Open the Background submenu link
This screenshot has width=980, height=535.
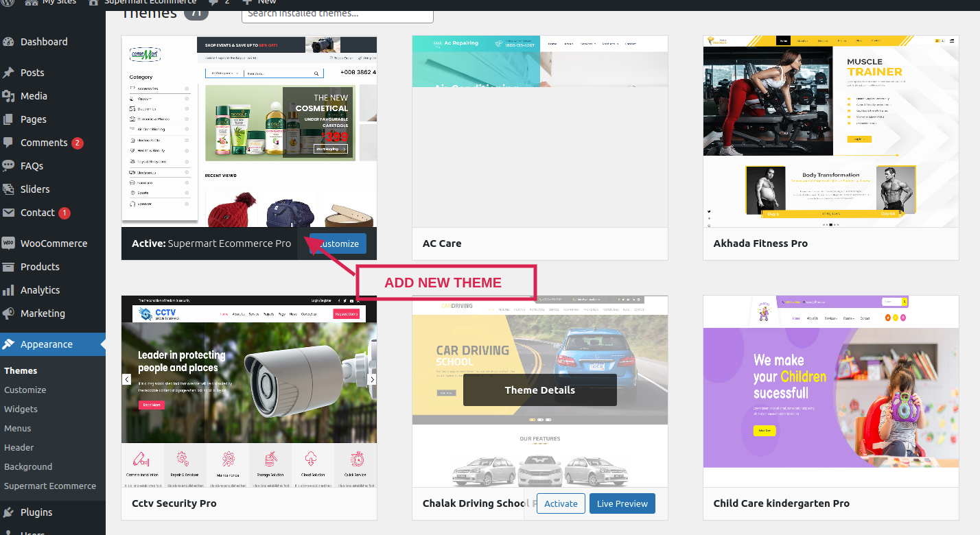(28, 466)
